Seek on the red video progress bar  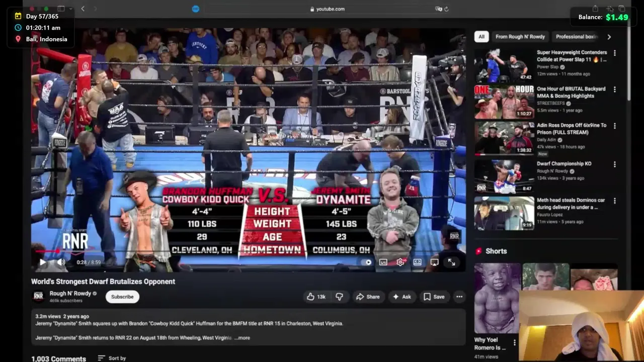point(248,251)
